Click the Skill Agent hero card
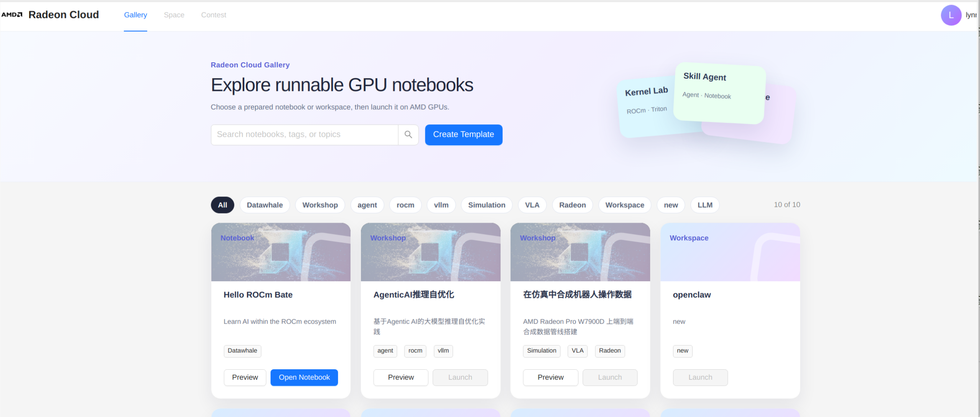Image resolution: width=980 pixels, height=417 pixels. (719, 93)
